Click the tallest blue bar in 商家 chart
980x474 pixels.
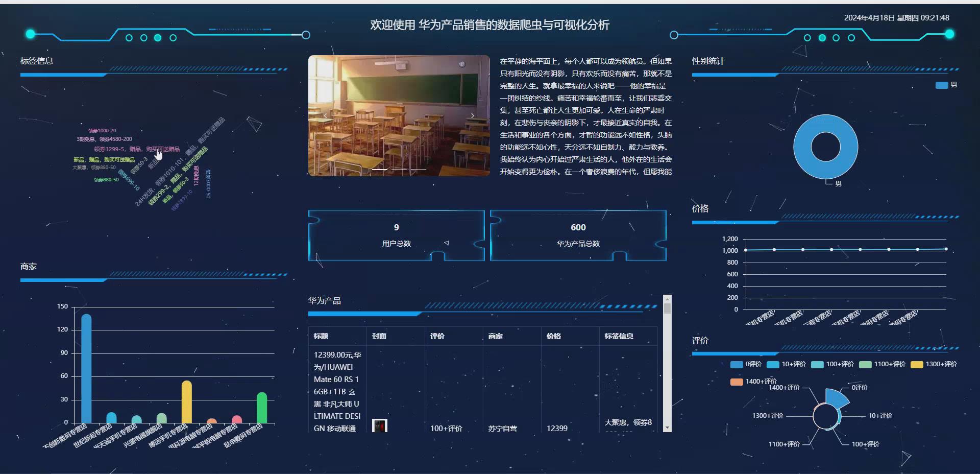(86, 369)
